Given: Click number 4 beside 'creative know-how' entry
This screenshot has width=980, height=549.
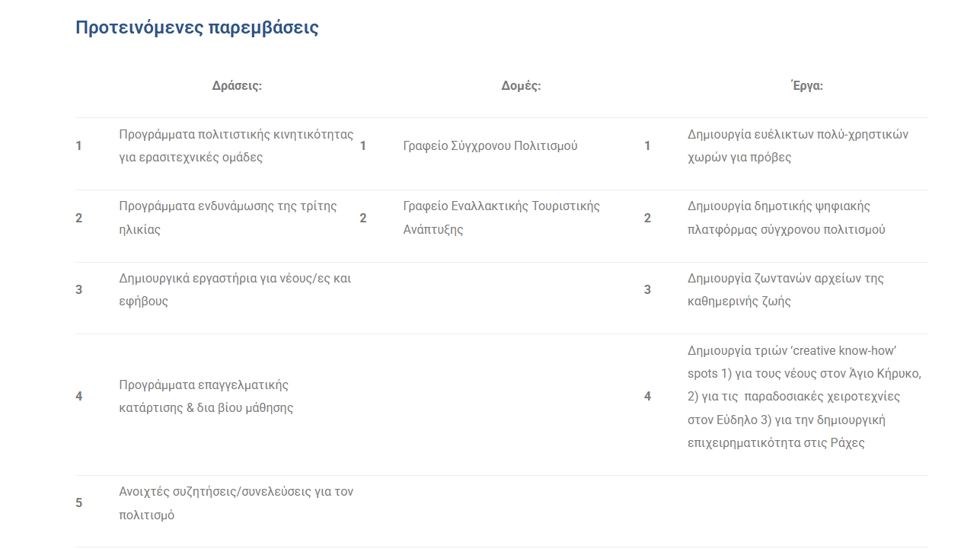Looking at the screenshot, I should (647, 397).
